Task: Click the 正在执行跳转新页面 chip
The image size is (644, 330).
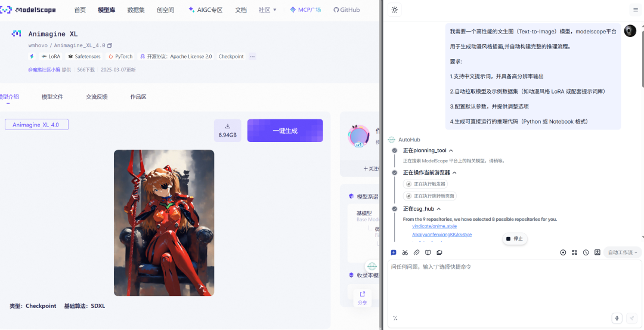Action: tap(430, 196)
